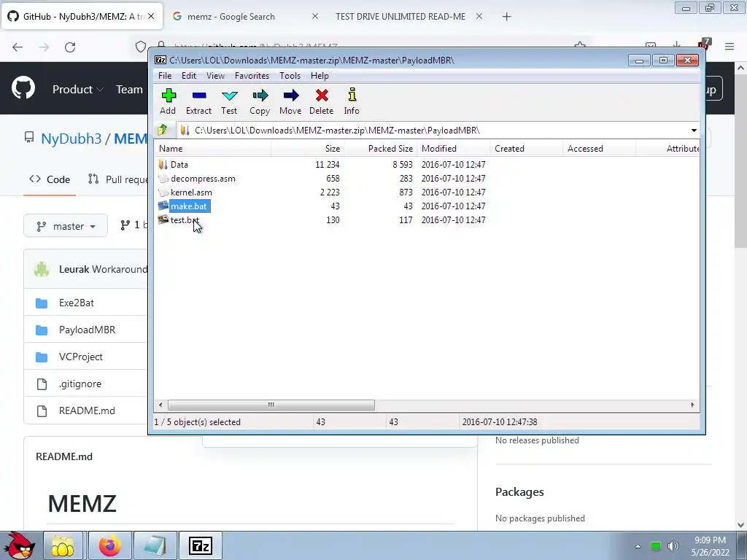
Task: Close the memz Google Search tab
Action: tap(315, 16)
